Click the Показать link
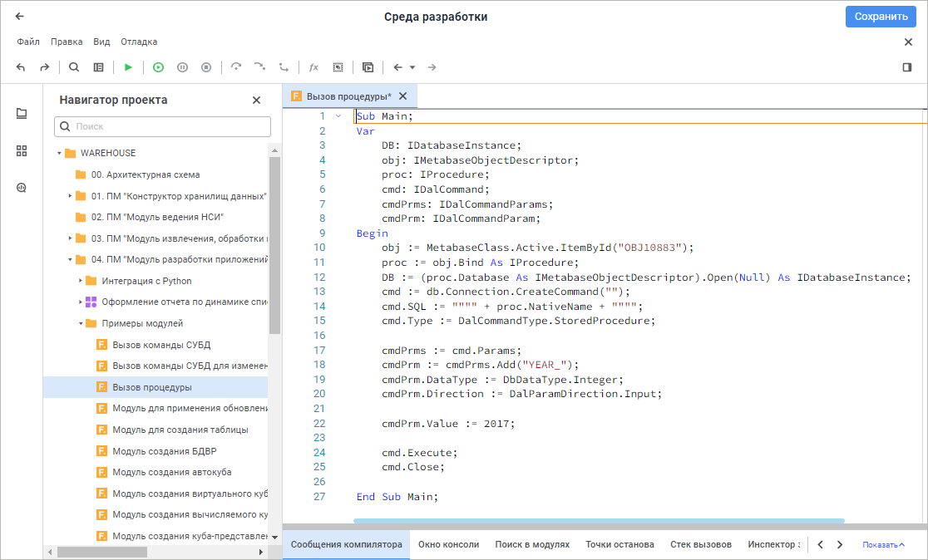The width and height of the screenshot is (928, 560). click(883, 545)
